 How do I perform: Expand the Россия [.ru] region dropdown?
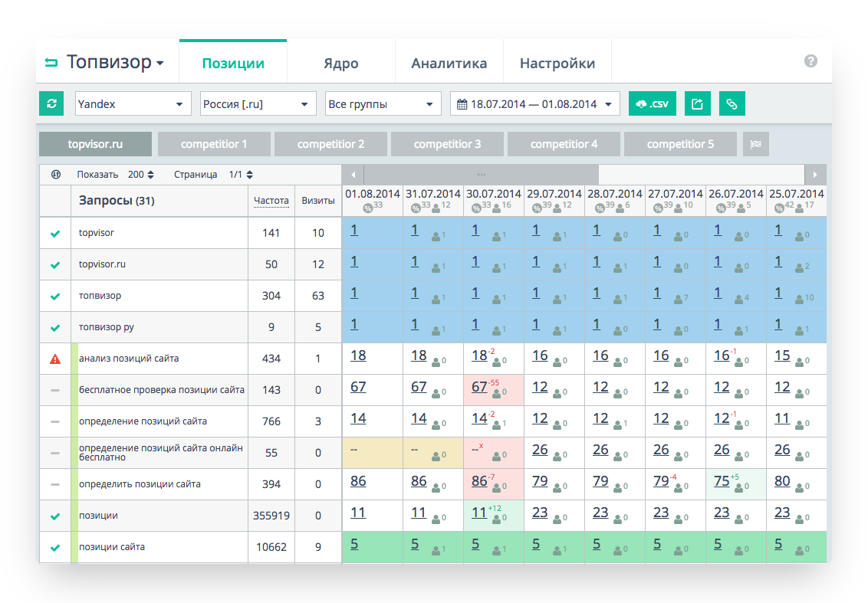tap(258, 103)
